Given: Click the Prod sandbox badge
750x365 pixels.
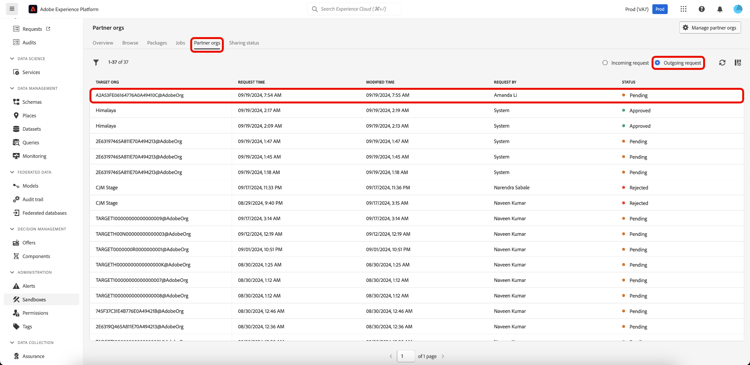Looking at the screenshot, I should [x=660, y=9].
